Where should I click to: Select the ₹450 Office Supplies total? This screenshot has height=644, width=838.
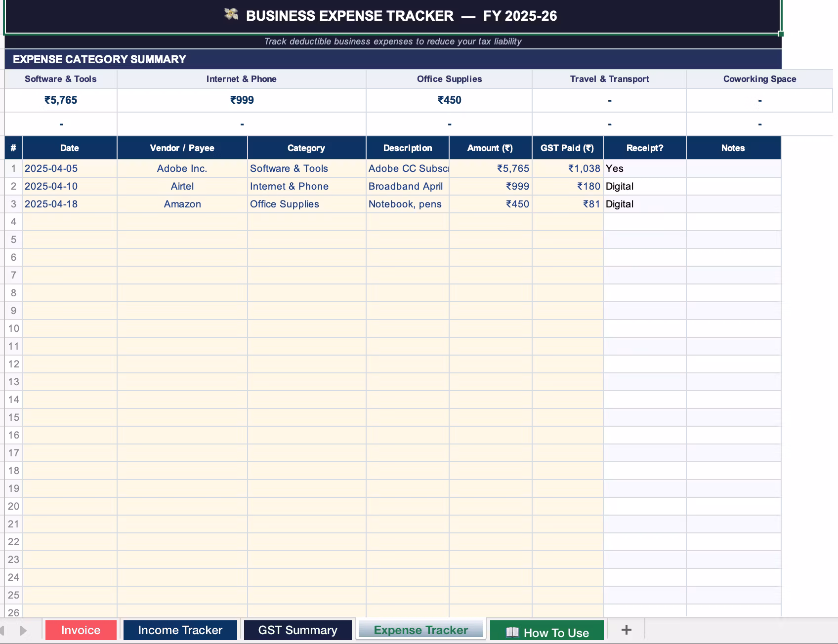tap(449, 100)
